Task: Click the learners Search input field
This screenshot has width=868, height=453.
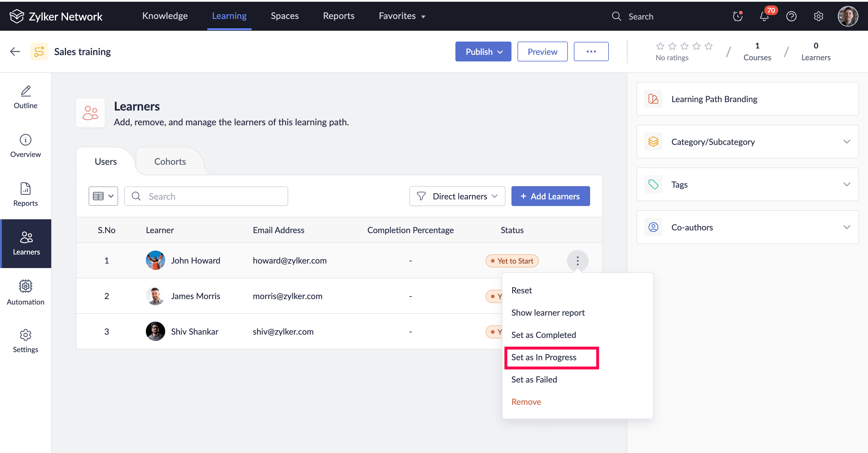Action: 212,196
